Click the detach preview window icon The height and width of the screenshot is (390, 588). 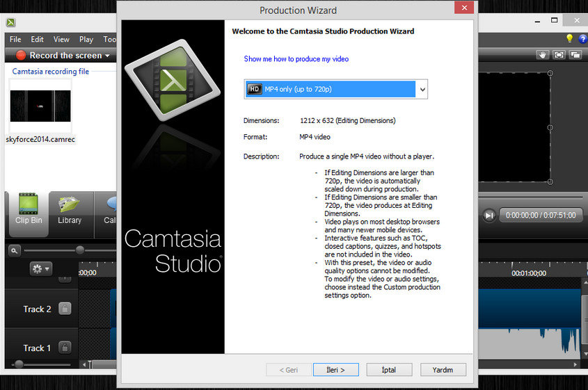575,55
